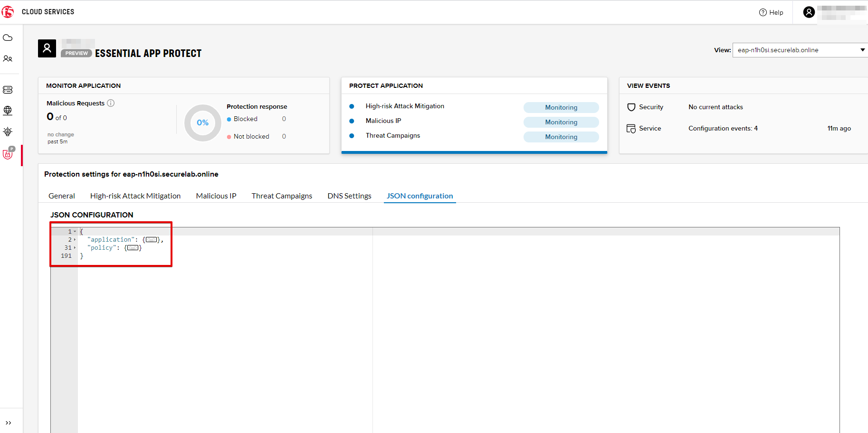Open the Essential App Protect shield icon
868x433 pixels.
tap(8, 153)
